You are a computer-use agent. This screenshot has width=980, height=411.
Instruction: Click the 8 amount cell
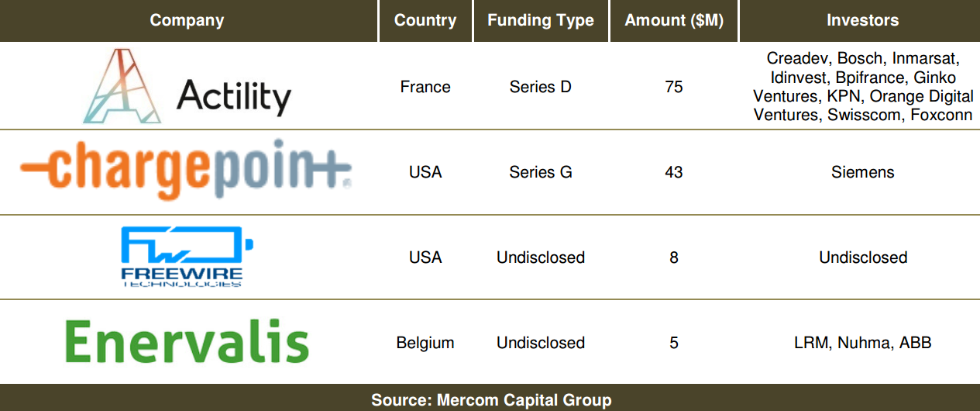(x=674, y=257)
